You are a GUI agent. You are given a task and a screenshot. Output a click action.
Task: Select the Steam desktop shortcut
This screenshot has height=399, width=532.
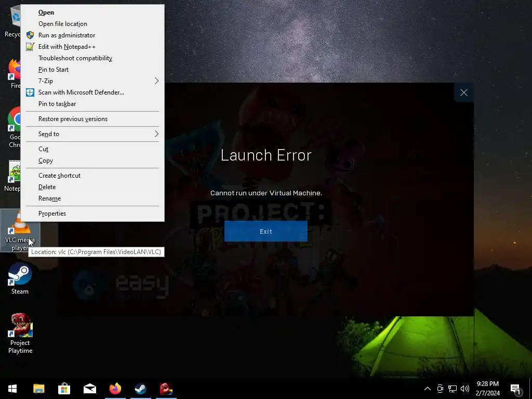point(20,279)
